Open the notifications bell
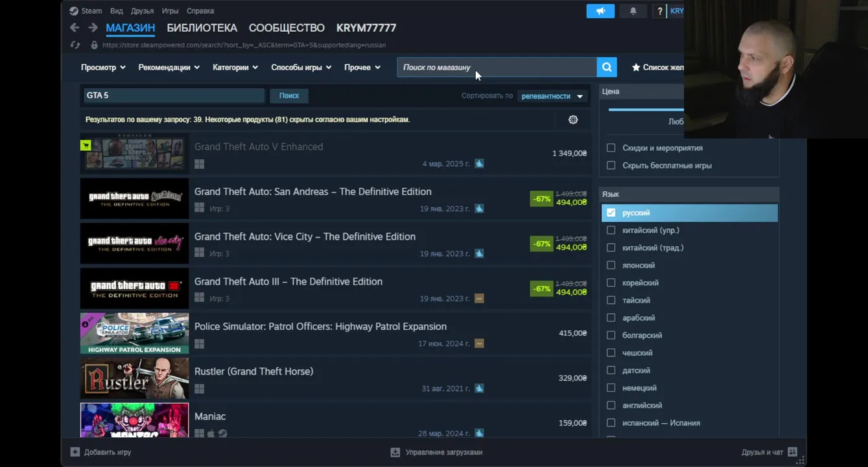 (633, 11)
